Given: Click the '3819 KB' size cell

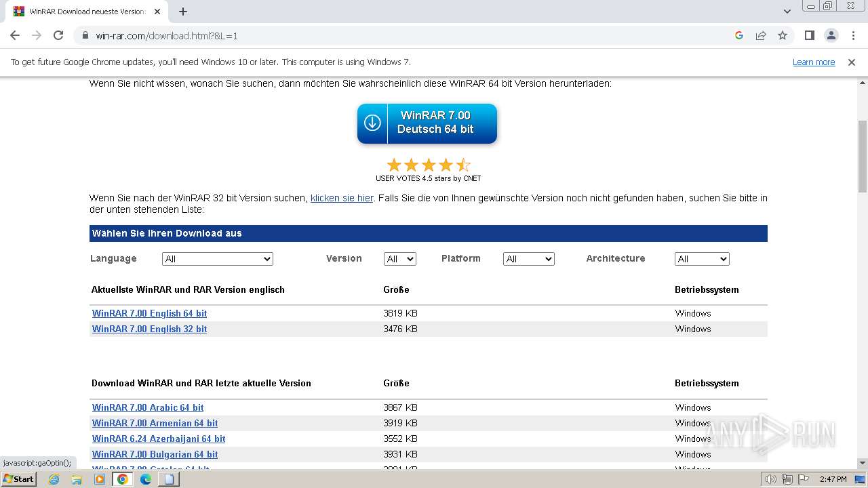Looking at the screenshot, I should pos(400,313).
